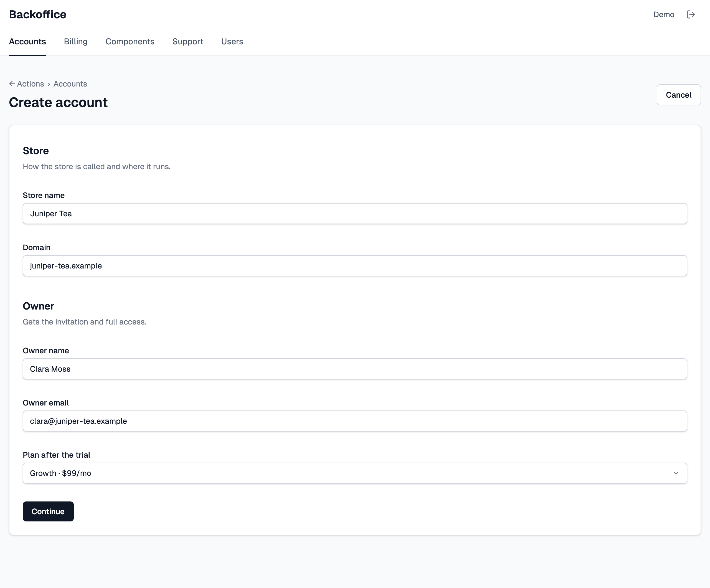
Task: Open the Plan after the trial dropdown
Action: click(x=355, y=473)
